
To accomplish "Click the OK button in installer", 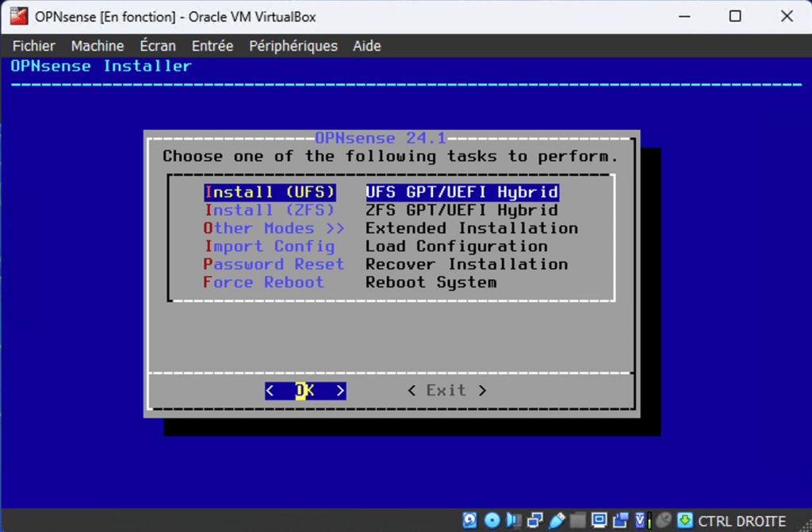I will 305,391.
